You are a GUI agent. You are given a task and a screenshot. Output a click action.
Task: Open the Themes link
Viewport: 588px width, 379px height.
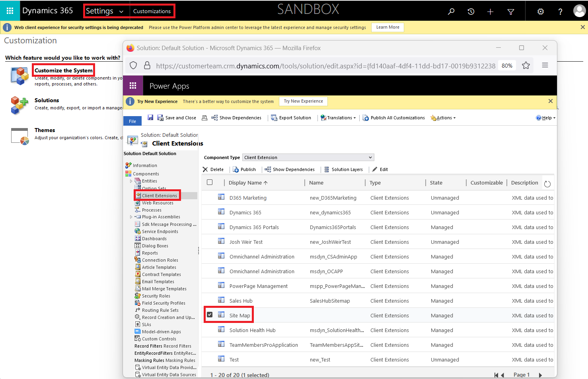click(45, 130)
